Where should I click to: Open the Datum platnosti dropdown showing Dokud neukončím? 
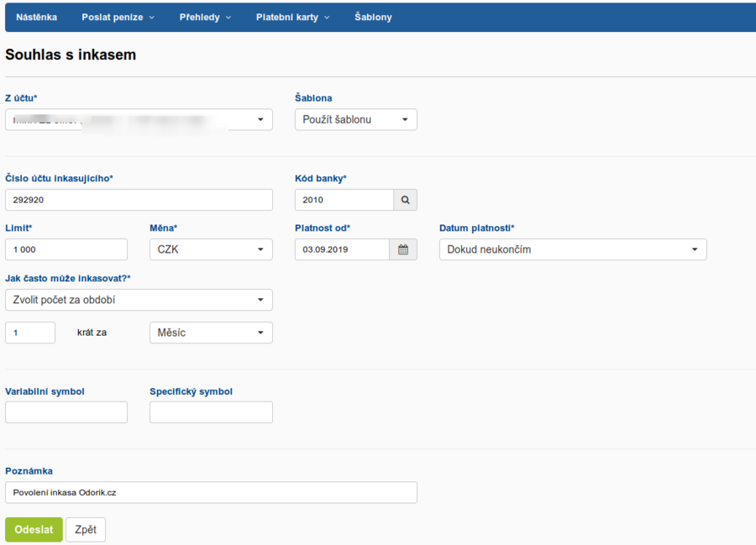click(572, 249)
